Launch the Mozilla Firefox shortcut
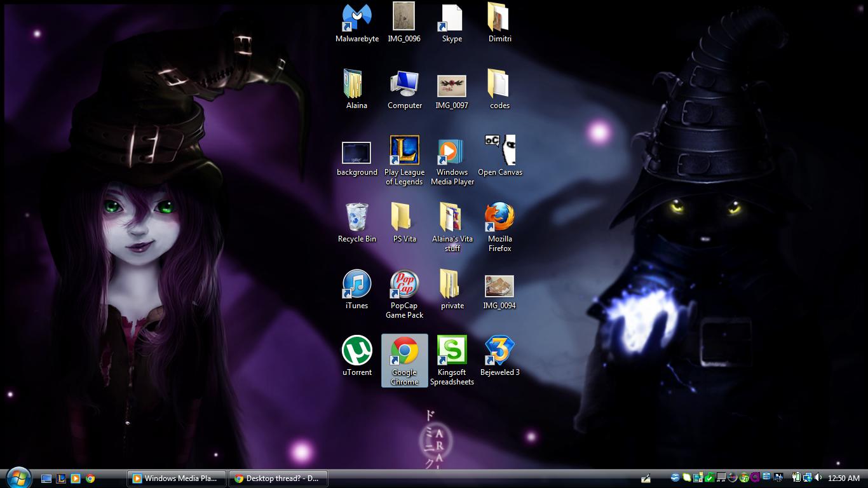 coord(499,227)
